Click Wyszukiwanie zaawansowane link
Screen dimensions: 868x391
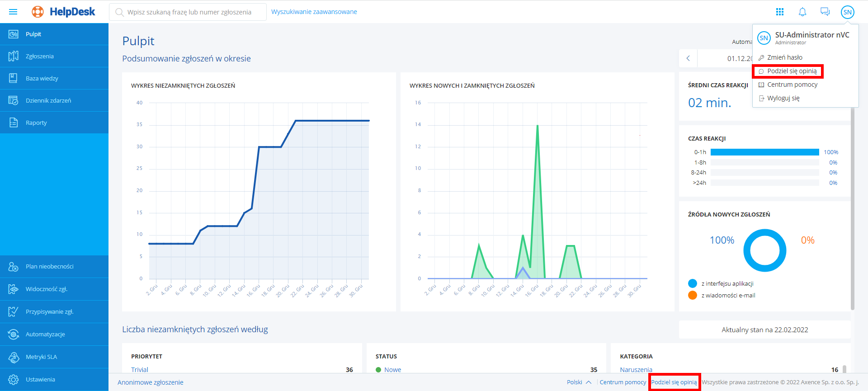click(314, 12)
